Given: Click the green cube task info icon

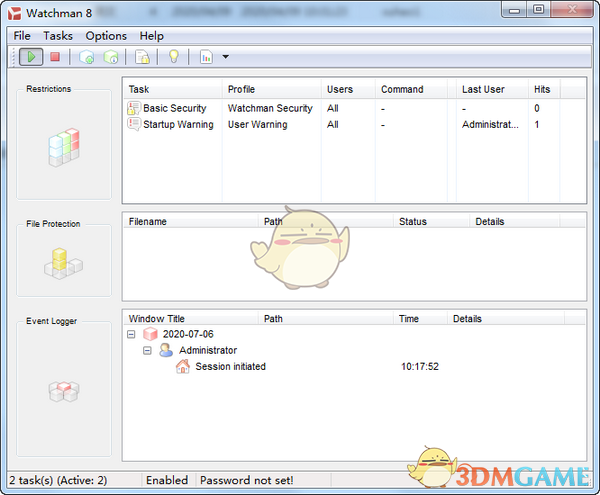Looking at the screenshot, I should [111, 57].
